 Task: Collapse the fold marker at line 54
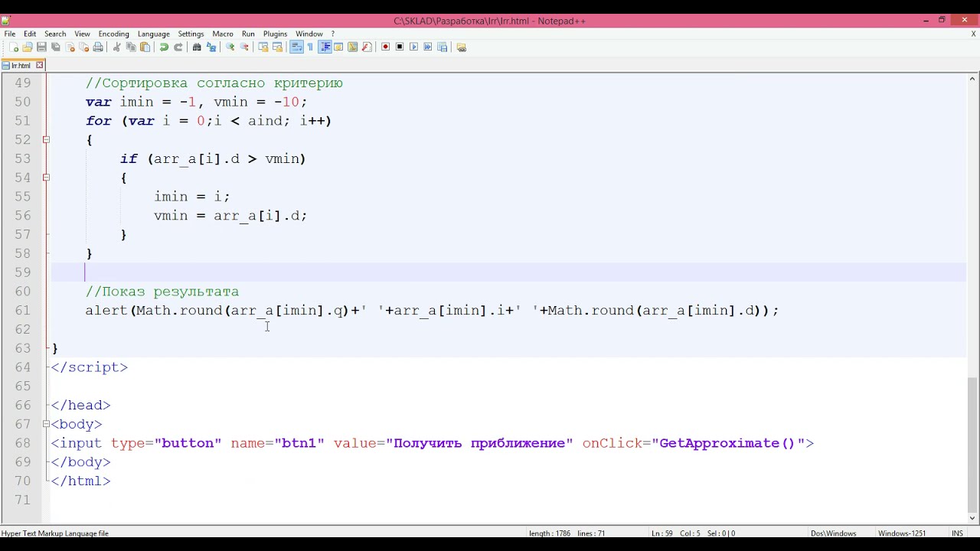coord(46,178)
